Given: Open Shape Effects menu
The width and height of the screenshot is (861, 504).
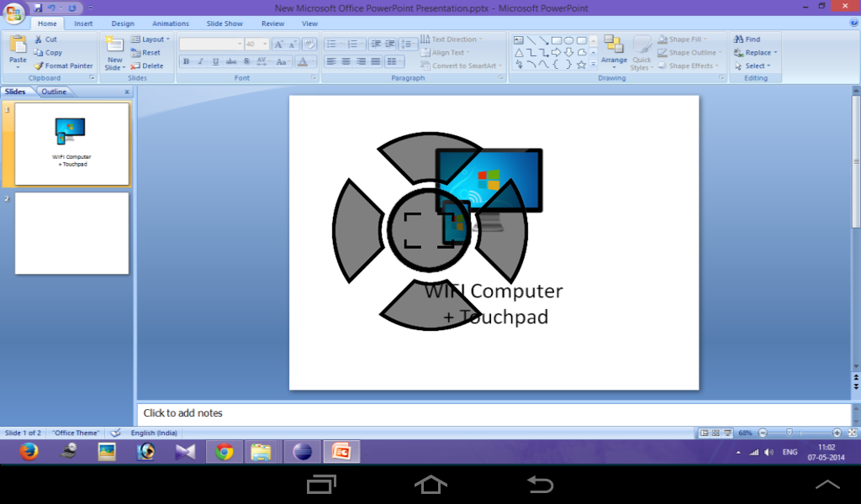Looking at the screenshot, I should [x=689, y=66].
